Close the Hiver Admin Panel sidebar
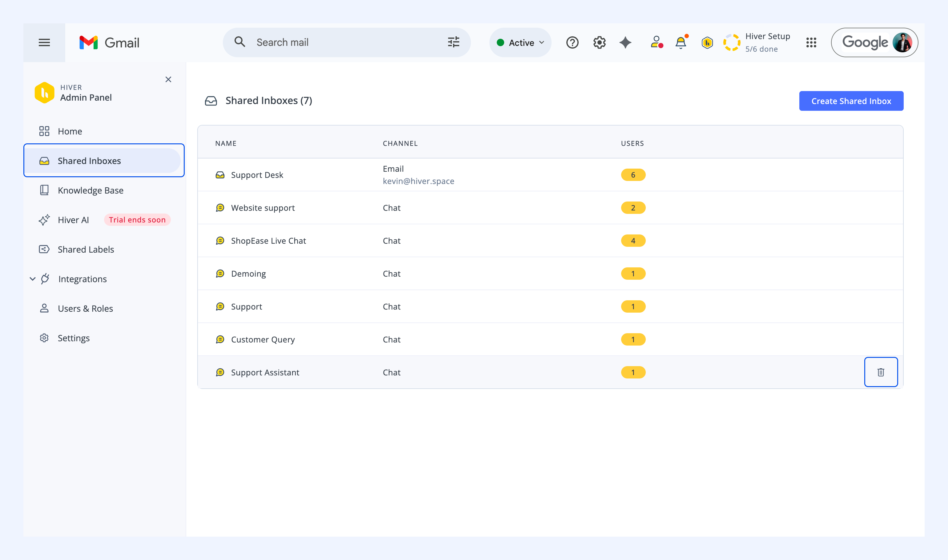This screenshot has width=948, height=560. coord(168,79)
